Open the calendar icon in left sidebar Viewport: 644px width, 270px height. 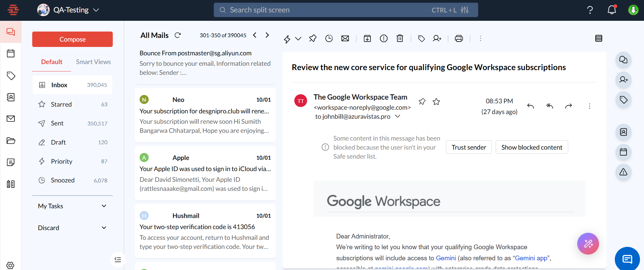click(x=11, y=53)
